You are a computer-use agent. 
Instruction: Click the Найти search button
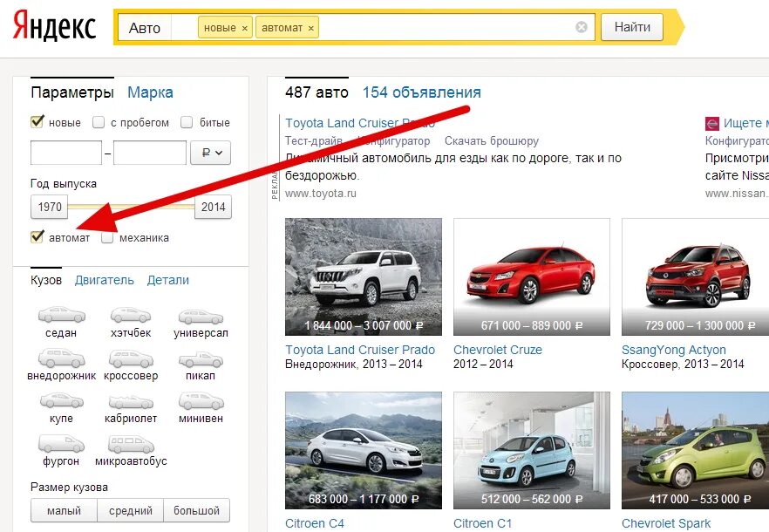pos(632,27)
